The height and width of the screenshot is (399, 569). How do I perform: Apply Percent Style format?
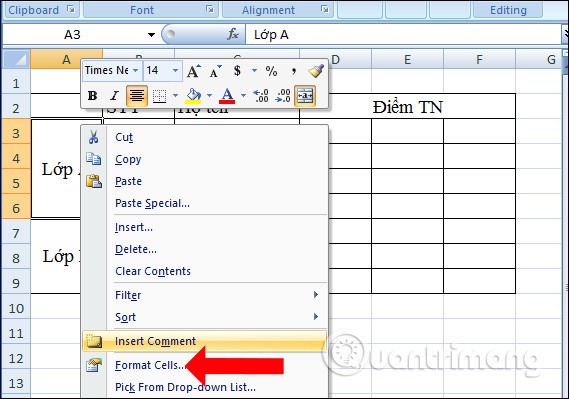(271, 71)
